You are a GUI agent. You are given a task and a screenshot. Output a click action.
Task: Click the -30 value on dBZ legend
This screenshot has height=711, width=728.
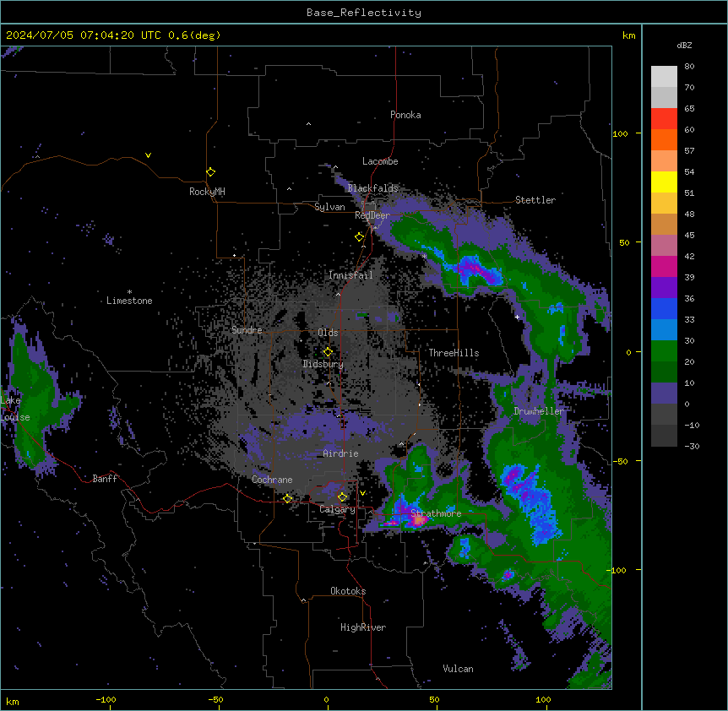point(692,446)
